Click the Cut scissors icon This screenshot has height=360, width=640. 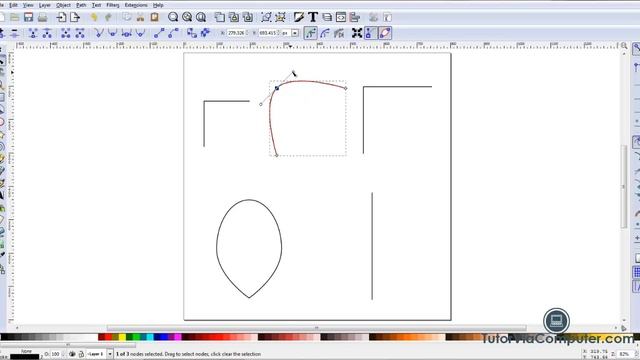pyautogui.click(x=140, y=17)
